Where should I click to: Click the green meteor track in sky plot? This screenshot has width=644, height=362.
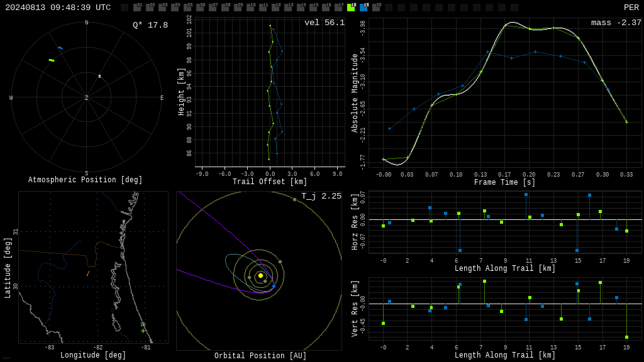(52, 60)
